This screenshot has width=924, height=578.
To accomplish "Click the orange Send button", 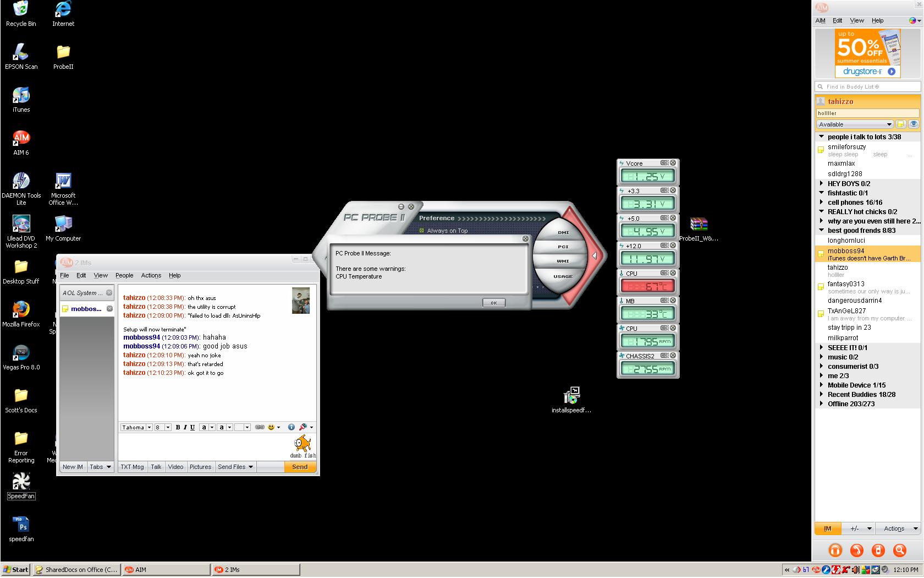I will pyautogui.click(x=300, y=467).
